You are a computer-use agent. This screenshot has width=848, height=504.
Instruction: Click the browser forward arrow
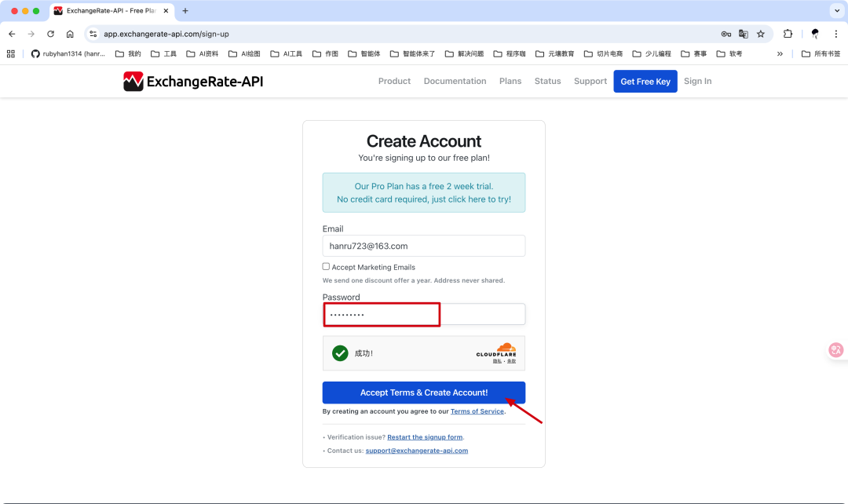pyautogui.click(x=31, y=34)
